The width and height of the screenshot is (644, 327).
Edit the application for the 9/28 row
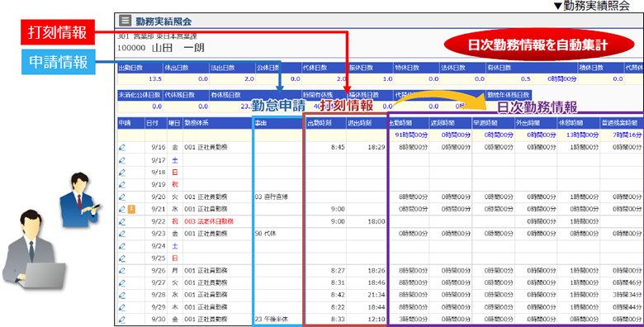coord(122,295)
